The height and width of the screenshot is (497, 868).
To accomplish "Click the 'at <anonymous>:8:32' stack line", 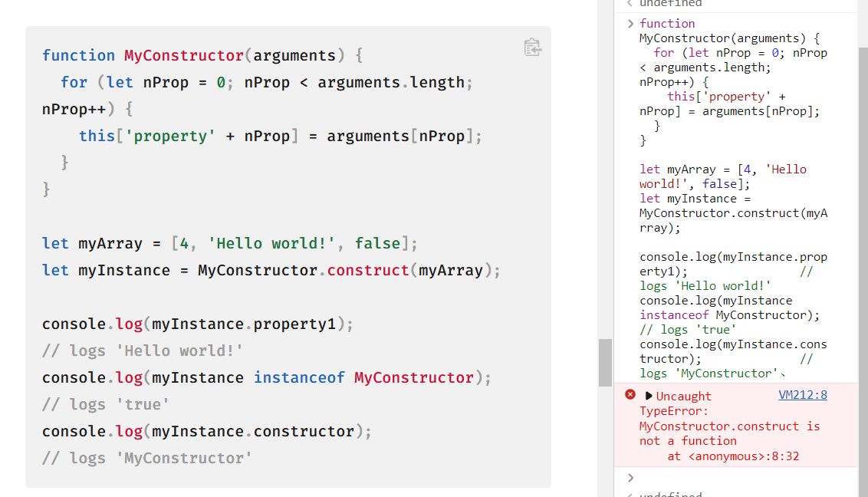I will click(x=733, y=456).
